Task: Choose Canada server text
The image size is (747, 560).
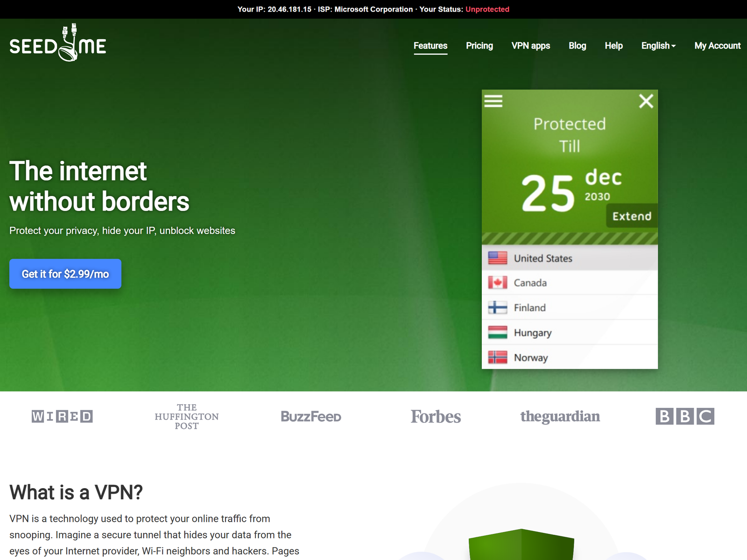Action: tap(530, 283)
